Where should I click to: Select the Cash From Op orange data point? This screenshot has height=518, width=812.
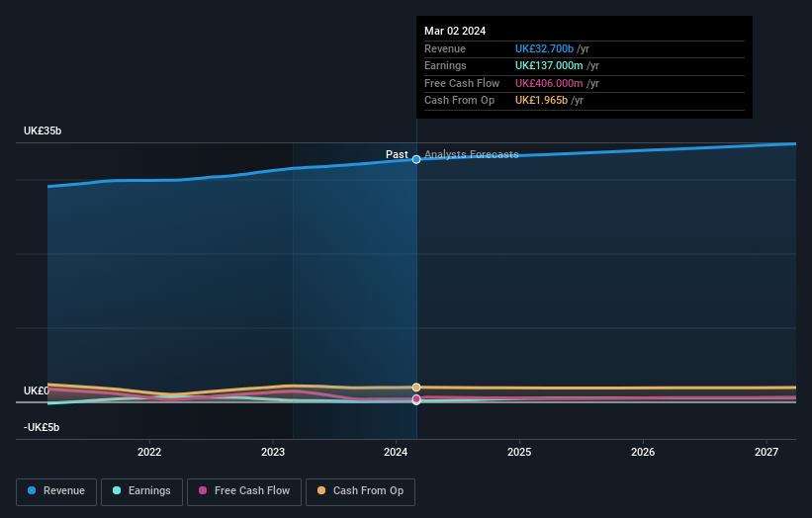416,388
